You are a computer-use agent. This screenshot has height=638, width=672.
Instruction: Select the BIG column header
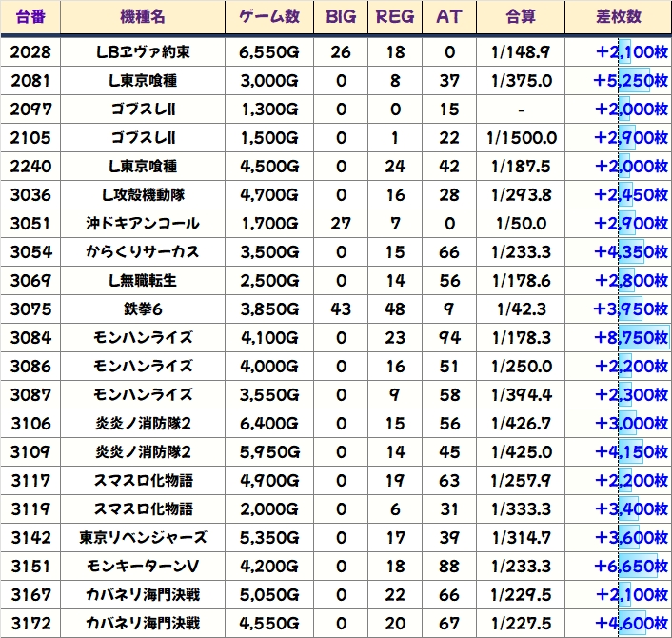coord(341,17)
